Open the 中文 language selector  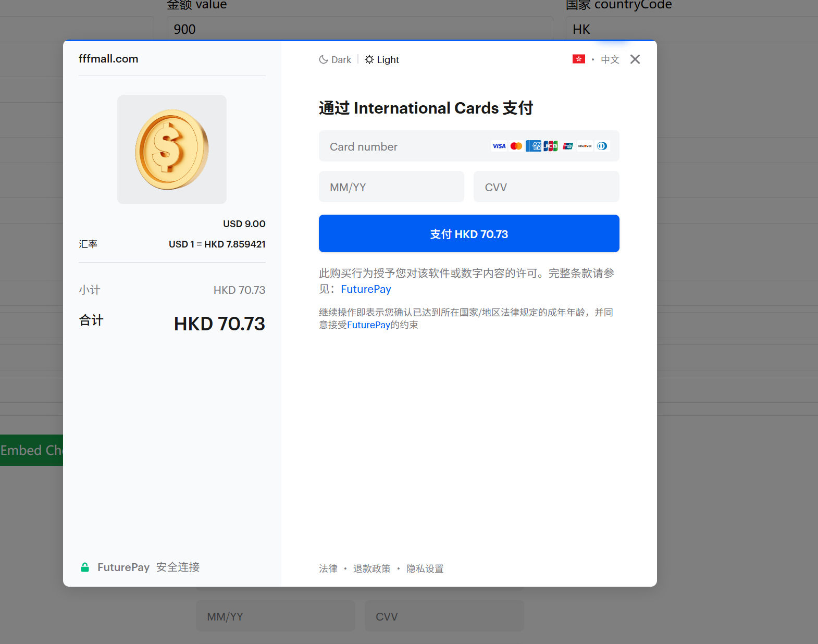point(610,59)
